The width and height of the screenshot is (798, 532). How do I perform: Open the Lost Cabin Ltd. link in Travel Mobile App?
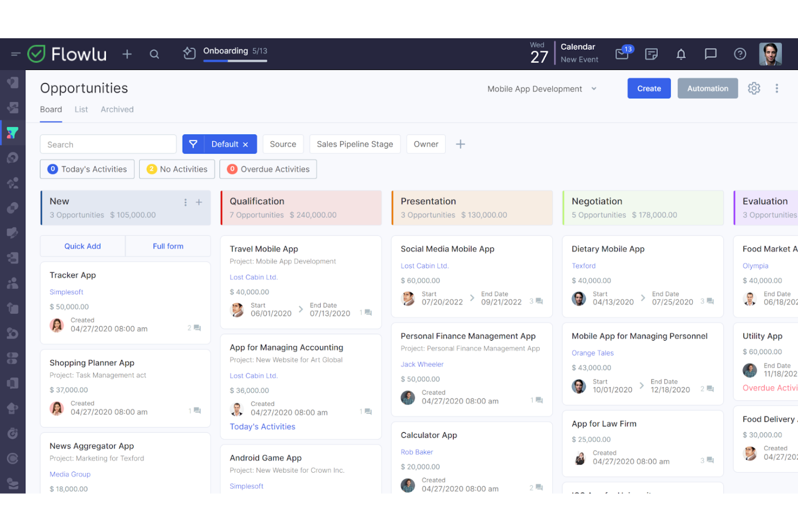253,277
